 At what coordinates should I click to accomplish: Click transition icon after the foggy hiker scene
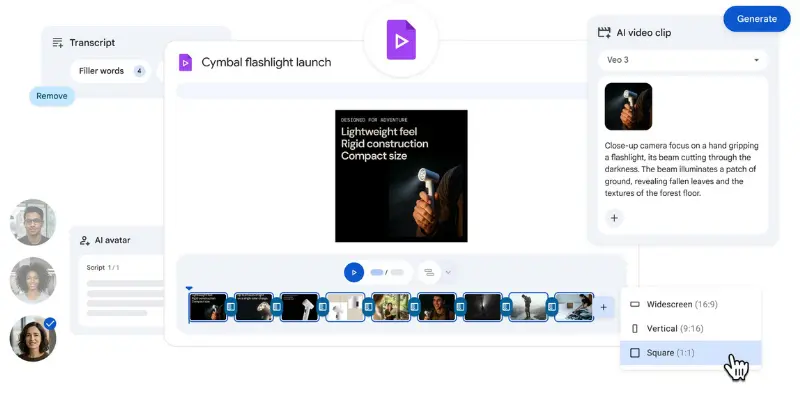coord(552,307)
